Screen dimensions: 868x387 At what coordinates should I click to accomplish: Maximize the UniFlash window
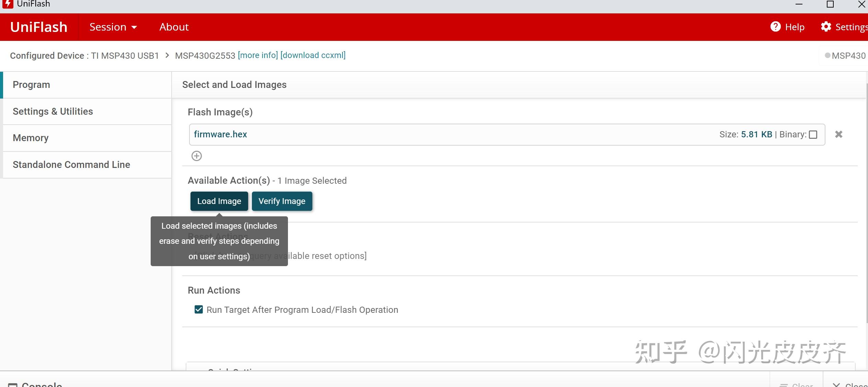[830, 4]
